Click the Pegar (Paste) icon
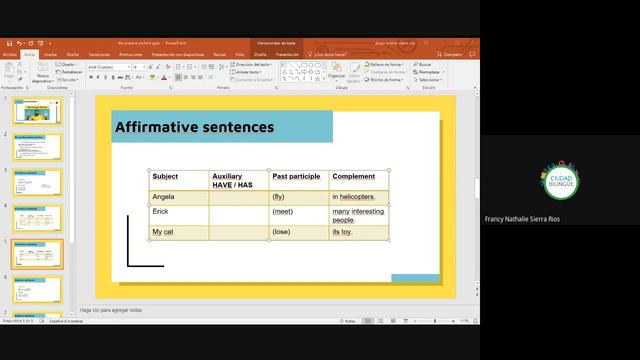The width and height of the screenshot is (640, 360). pos(9,70)
